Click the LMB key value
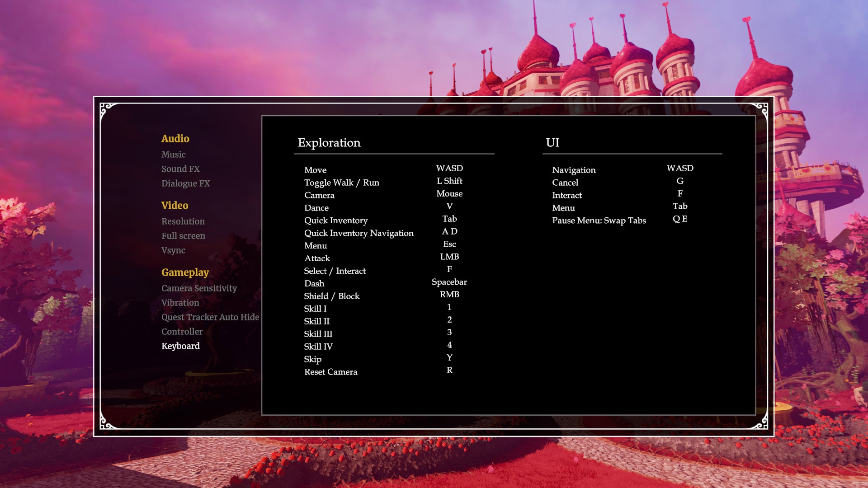Viewport: 868px width, 488px height. point(449,257)
